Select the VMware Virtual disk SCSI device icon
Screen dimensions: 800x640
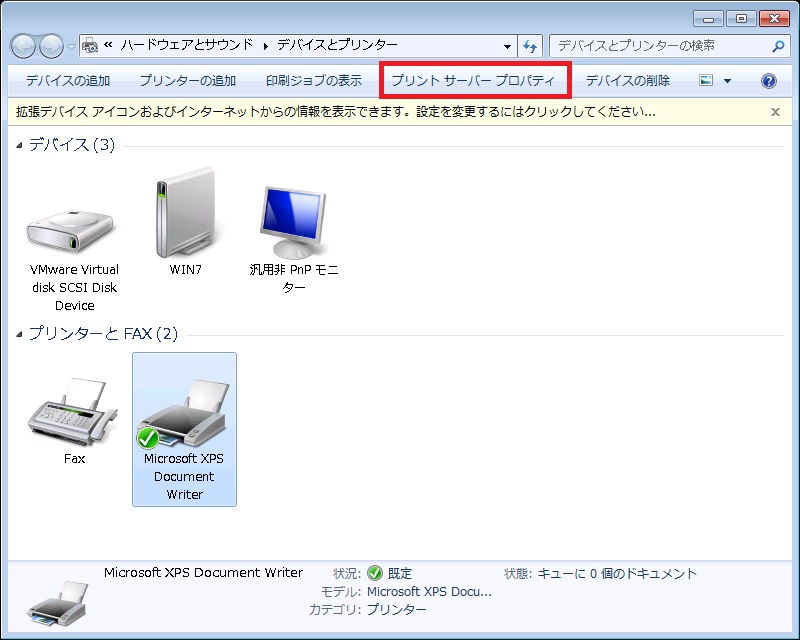click(x=73, y=230)
